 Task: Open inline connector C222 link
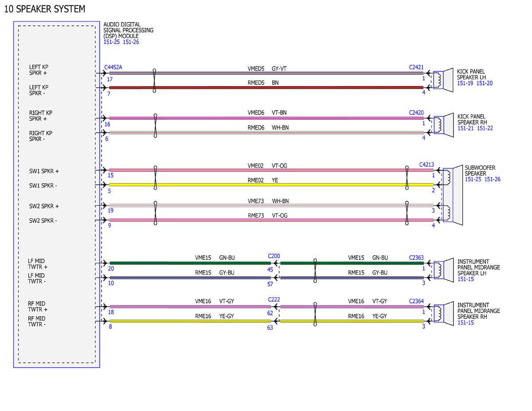274,300
